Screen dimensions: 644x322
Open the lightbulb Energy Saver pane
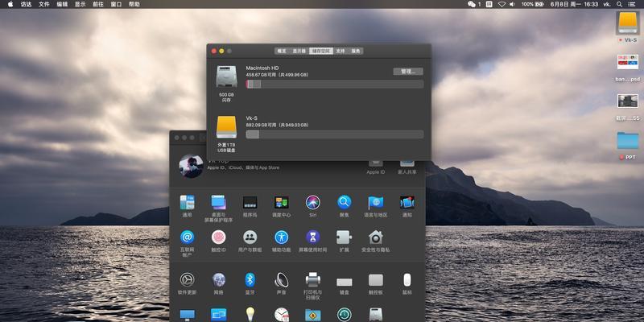(250, 314)
